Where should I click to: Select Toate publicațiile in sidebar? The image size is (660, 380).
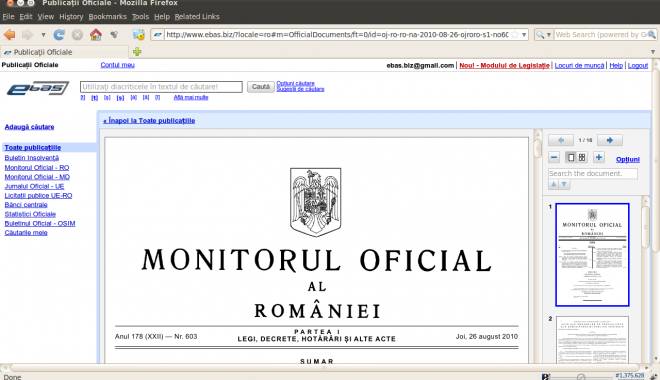(32, 148)
